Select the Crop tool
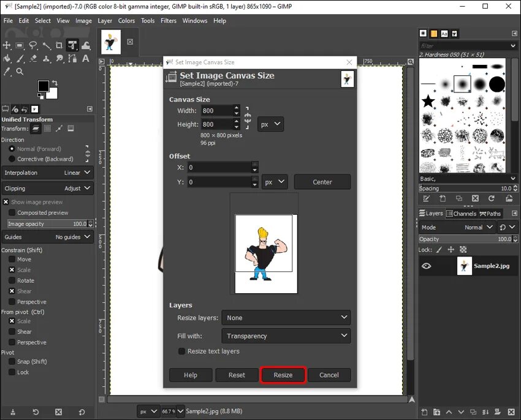The image size is (521, 420). click(x=59, y=45)
